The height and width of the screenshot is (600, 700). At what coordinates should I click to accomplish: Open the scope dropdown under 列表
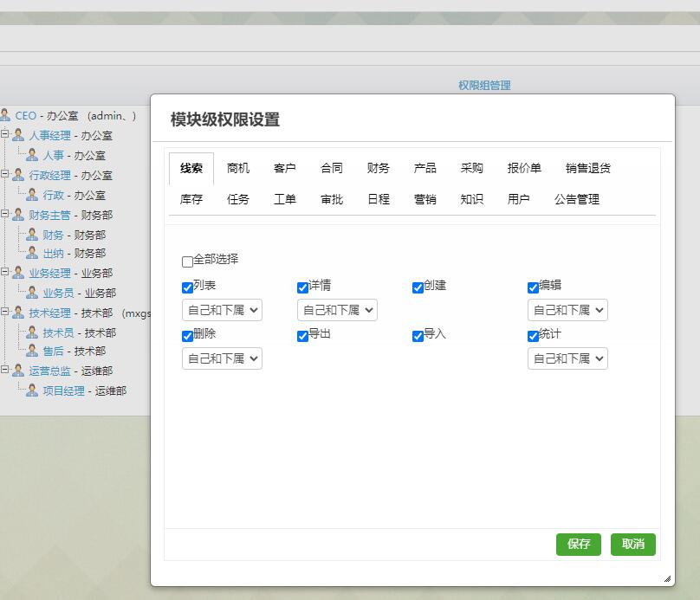tap(222, 310)
